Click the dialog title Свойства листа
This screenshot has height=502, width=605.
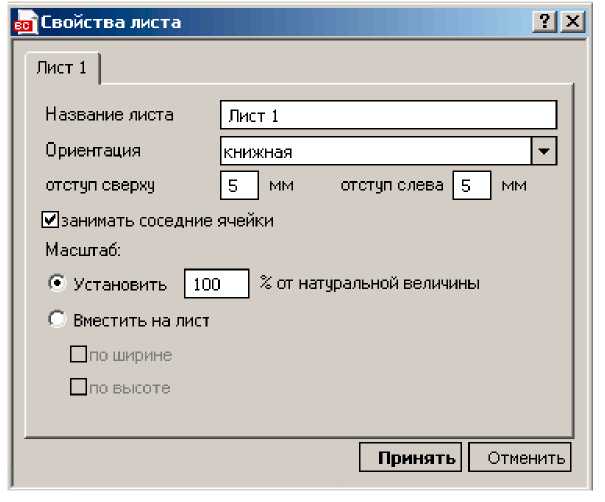(x=111, y=22)
